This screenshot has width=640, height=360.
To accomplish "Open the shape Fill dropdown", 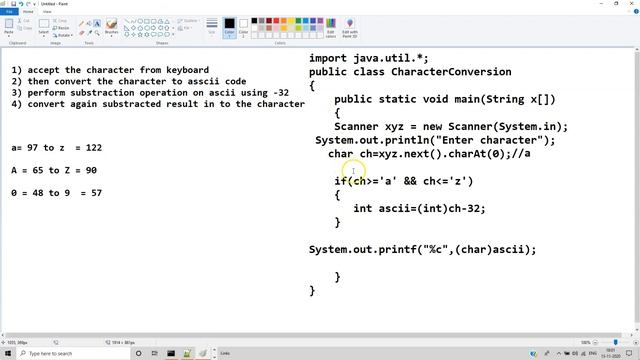I will pos(185,28).
